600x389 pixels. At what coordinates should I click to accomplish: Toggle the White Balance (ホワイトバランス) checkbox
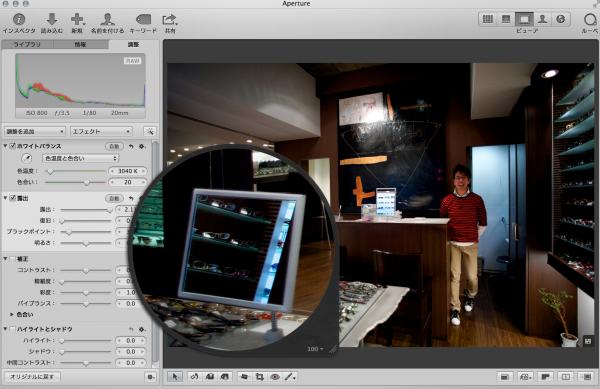click(12, 146)
